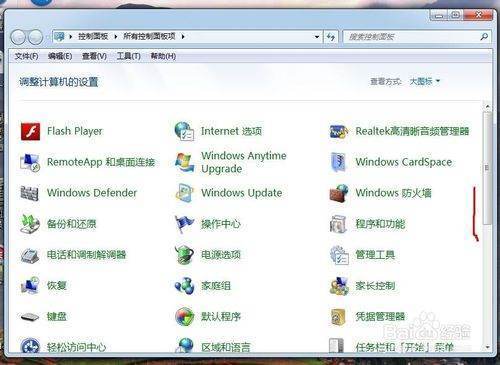Click the Flash Player label
500x365 pixels.
pos(75,131)
